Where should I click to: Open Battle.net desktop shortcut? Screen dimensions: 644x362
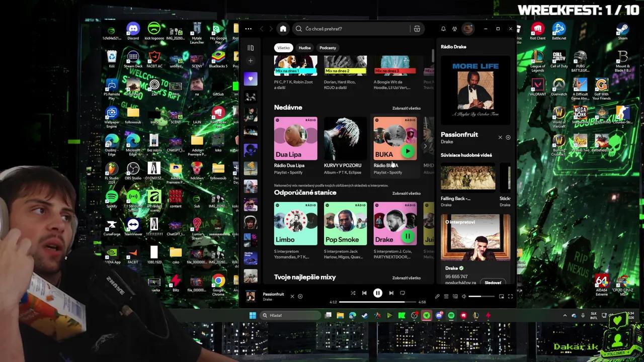(559, 31)
